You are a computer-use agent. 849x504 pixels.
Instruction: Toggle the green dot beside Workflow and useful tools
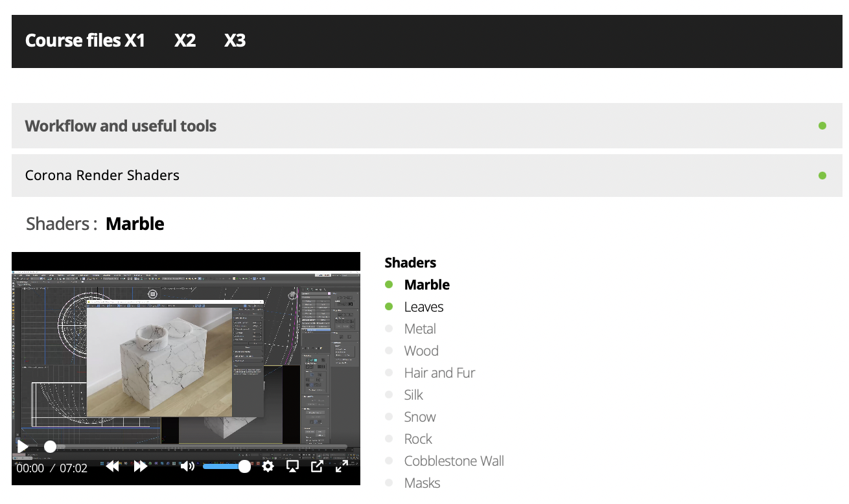[822, 126]
